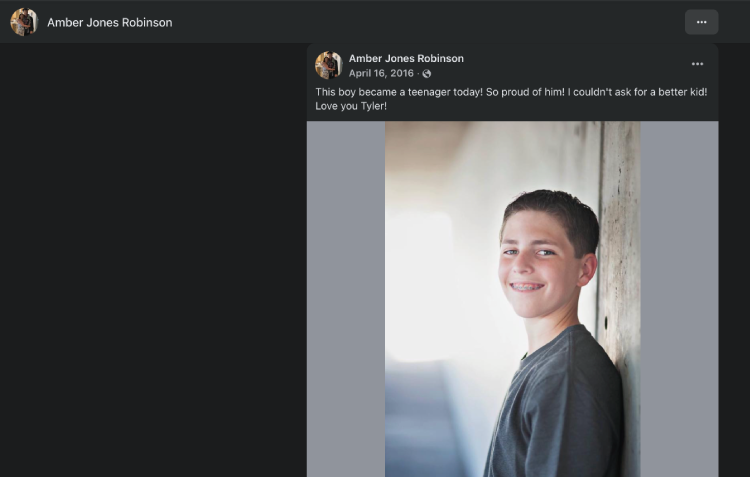Select the Amber Jones Robinson title in the top bar
Screen dimensions: 750x477
(110, 22)
